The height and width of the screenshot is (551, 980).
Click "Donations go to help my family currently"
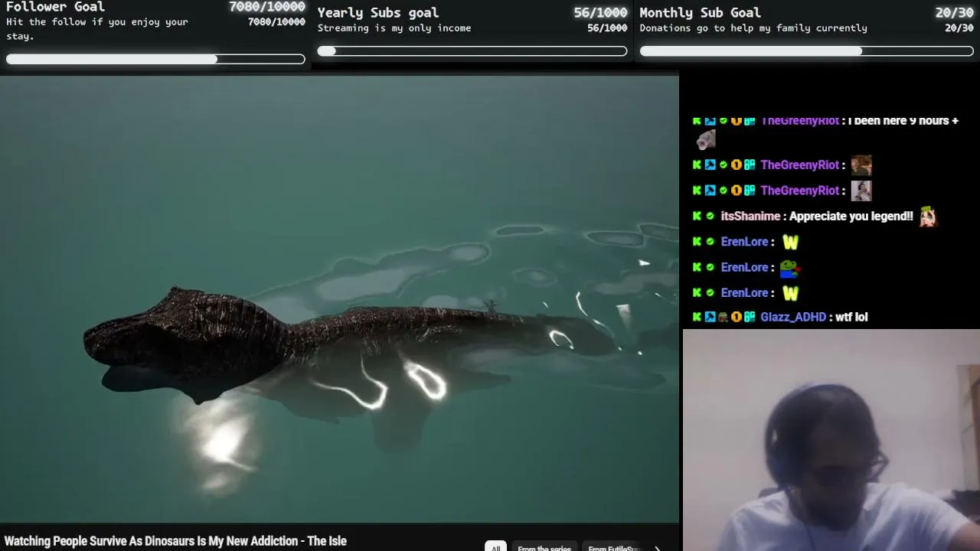(753, 28)
